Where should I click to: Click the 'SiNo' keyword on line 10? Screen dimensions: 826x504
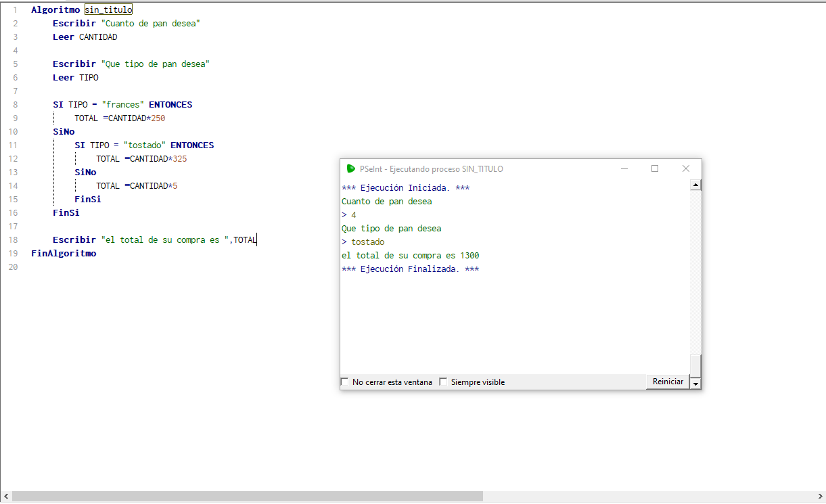[x=64, y=132]
